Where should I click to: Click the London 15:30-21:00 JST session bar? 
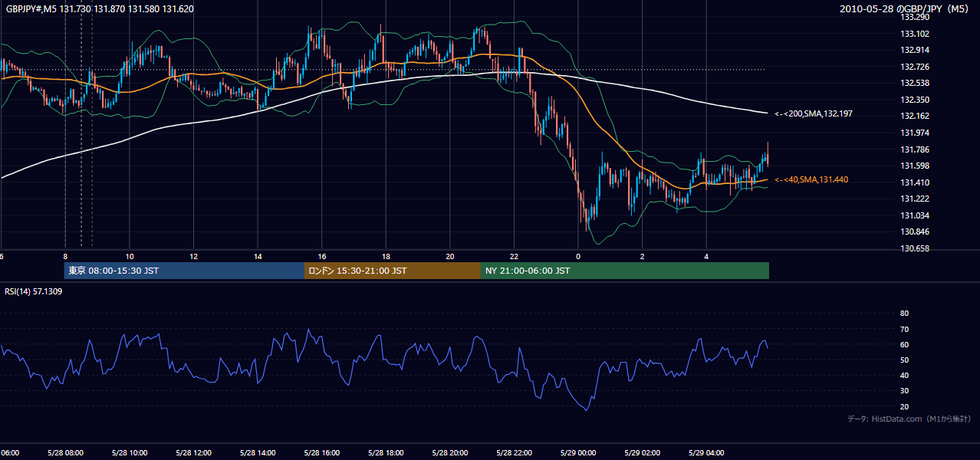coord(393,271)
